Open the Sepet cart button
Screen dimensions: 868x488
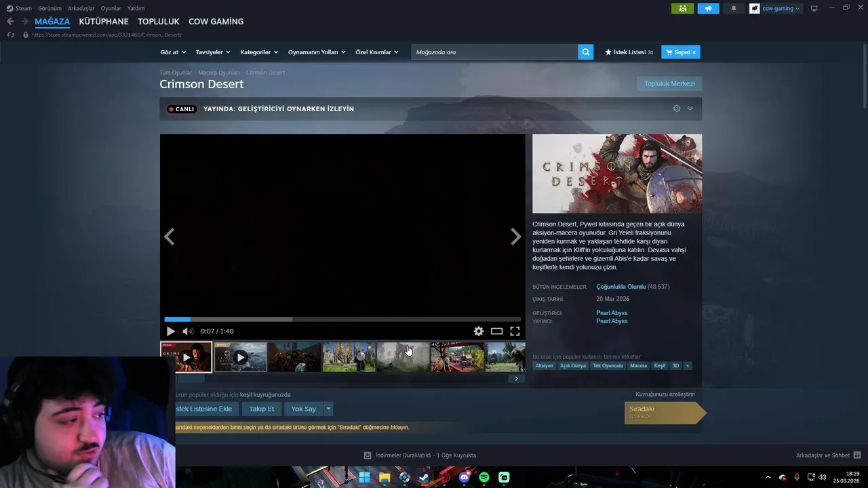point(681,52)
